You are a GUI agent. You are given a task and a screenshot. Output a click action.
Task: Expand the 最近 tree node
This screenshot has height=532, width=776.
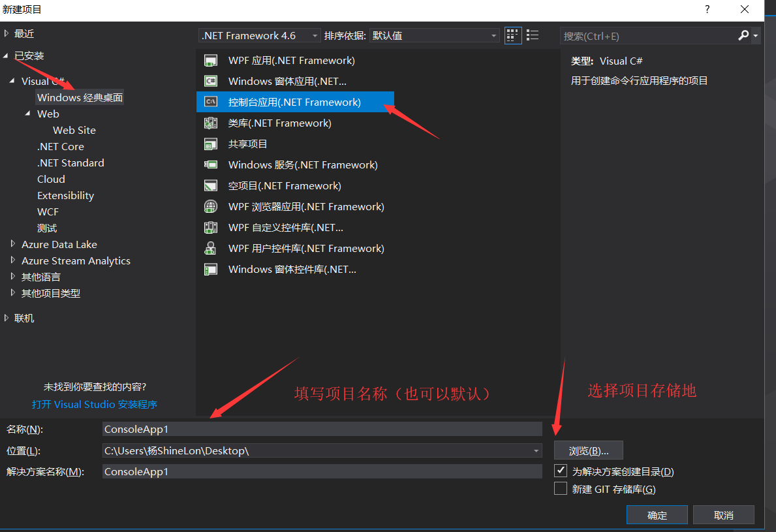[x=7, y=33]
